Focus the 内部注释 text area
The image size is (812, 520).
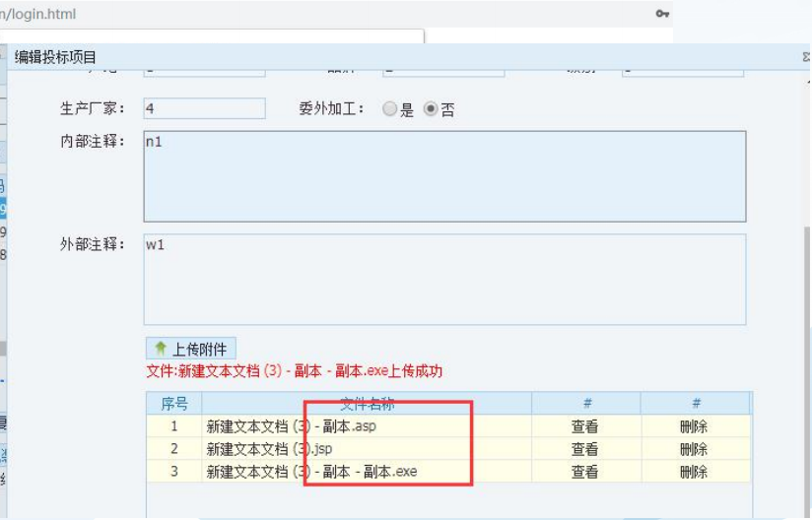pyautogui.click(x=444, y=176)
